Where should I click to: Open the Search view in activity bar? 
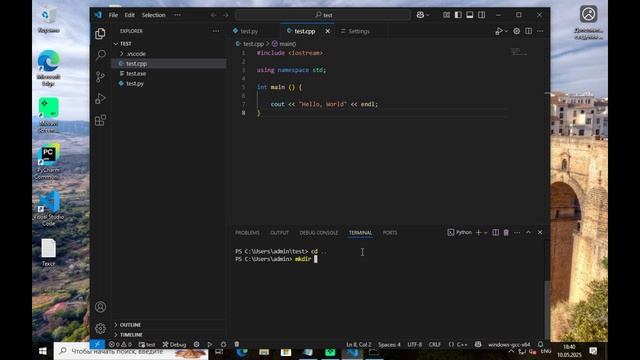100,55
